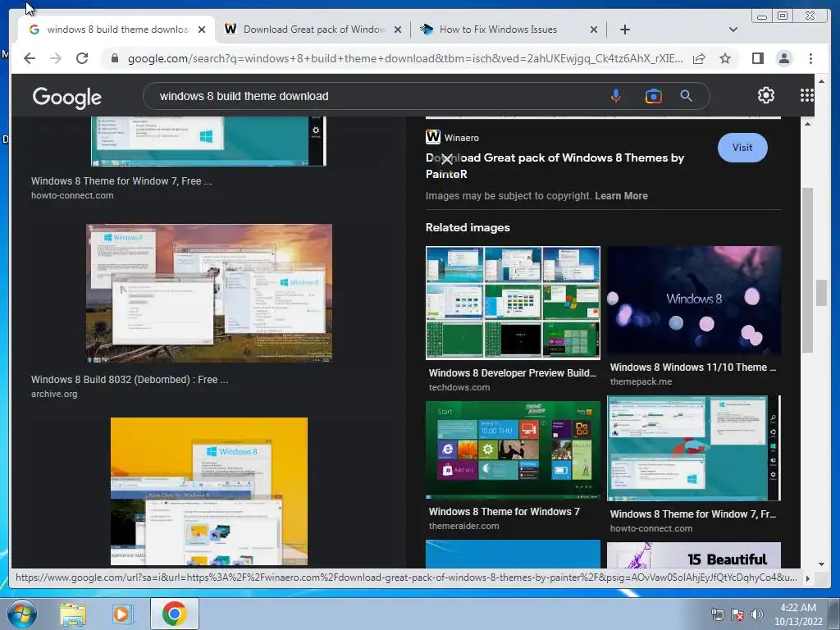
Task: Click the Google logo
Action: [x=67, y=97]
